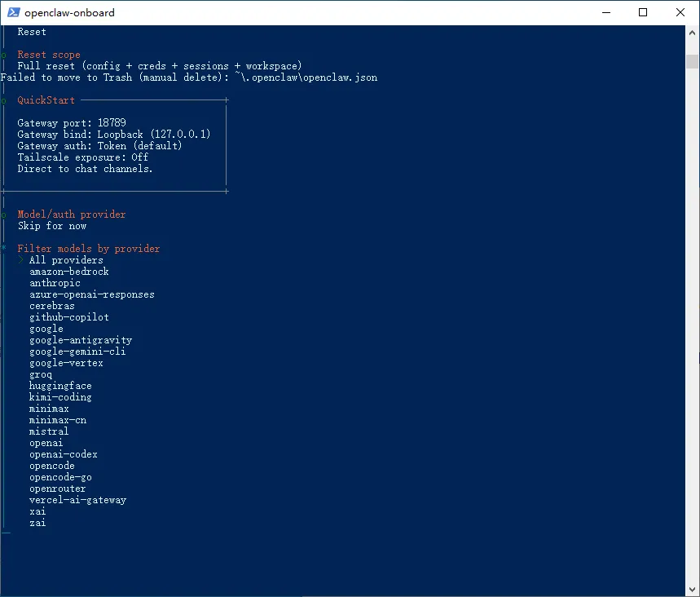Maximize the openclaw-onboard window

pos(643,12)
